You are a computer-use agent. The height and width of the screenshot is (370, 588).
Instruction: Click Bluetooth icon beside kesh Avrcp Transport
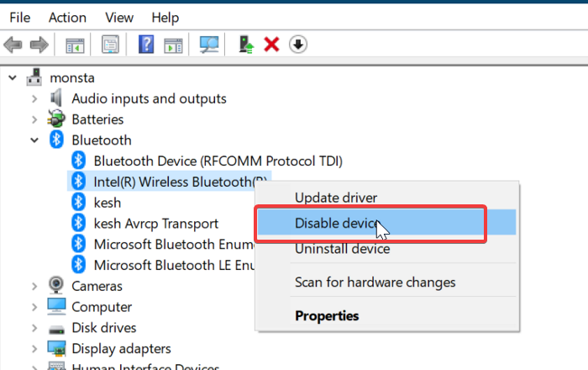tap(78, 223)
